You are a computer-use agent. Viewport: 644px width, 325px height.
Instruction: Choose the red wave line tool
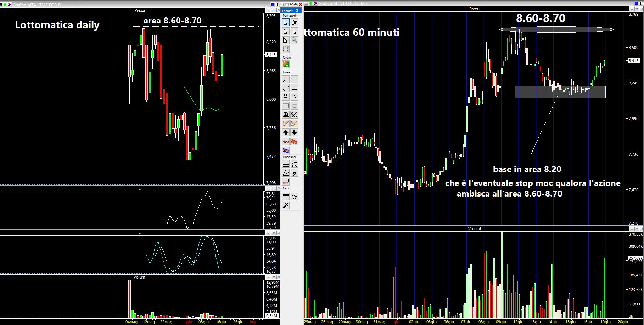[286, 142]
